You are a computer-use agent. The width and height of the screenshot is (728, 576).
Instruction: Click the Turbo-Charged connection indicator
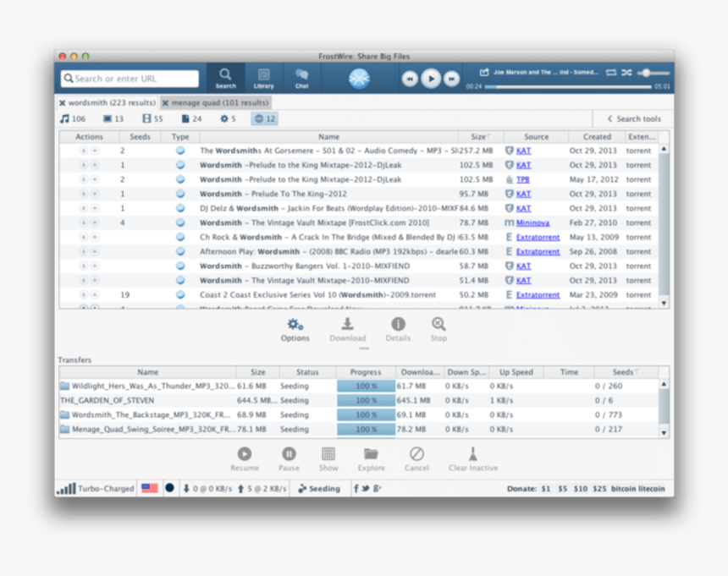pyautogui.click(x=95, y=488)
